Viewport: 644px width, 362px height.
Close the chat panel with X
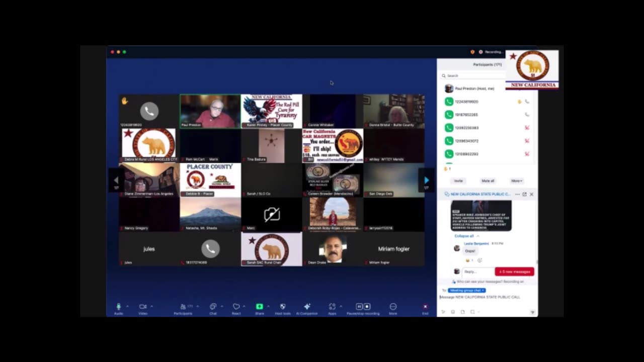coord(531,194)
